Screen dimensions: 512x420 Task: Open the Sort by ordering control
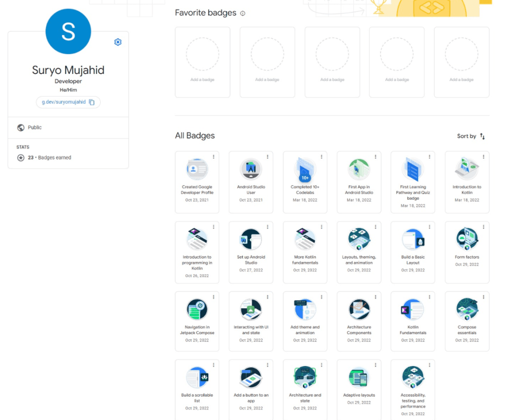click(x=471, y=136)
